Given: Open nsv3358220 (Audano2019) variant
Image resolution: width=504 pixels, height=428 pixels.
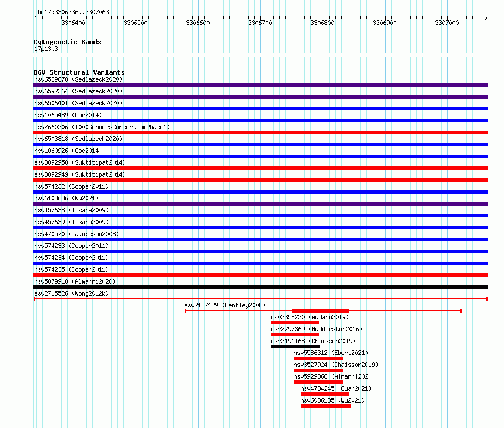Looking at the screenshot, I should [310, 317].
